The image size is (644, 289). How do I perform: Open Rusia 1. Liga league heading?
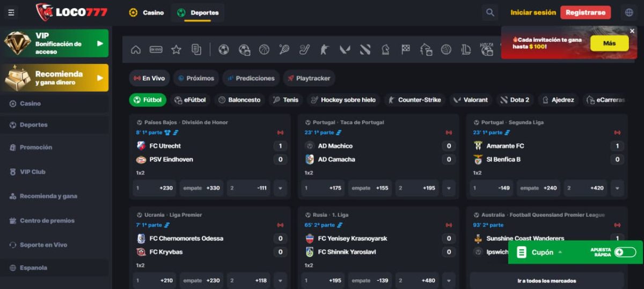point(331,215)
